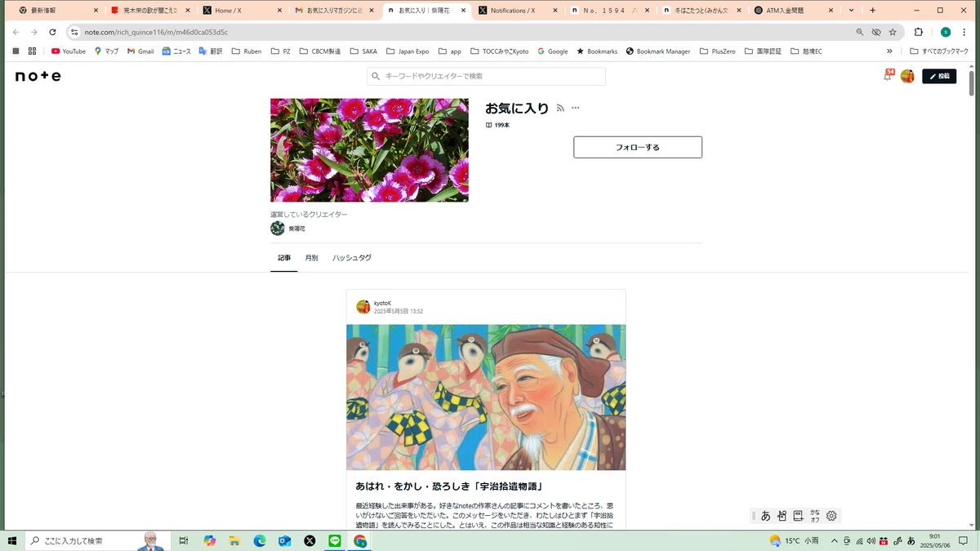Switch to the Home / X tab
Viewport: 980px width, 551px height.
point(242,11)
